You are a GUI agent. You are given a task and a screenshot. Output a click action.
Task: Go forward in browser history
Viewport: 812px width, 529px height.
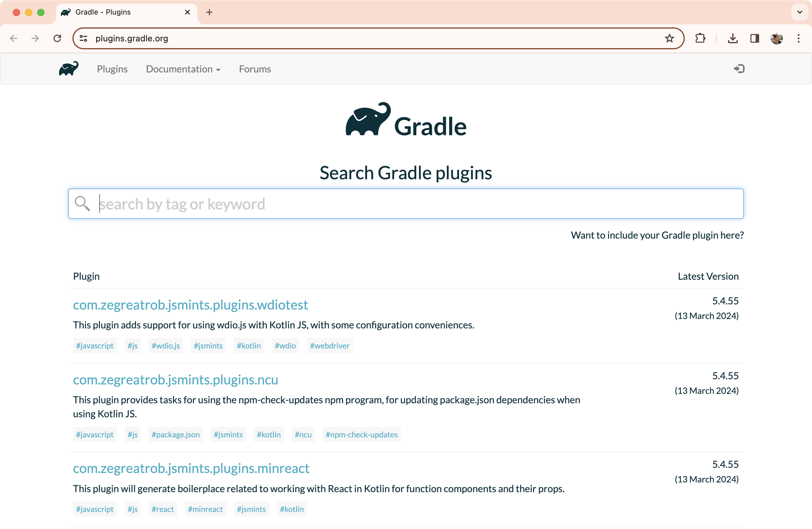(x=35, y=38)
